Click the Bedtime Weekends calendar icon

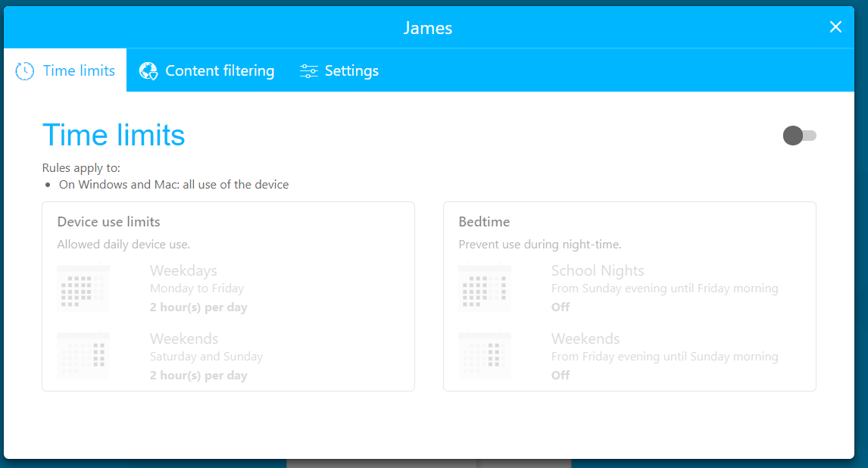coord(485,356)
